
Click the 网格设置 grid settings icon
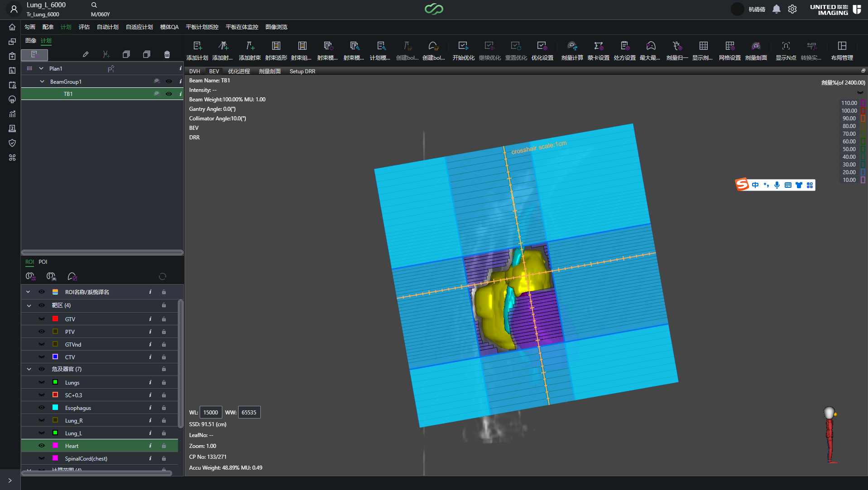729,46
